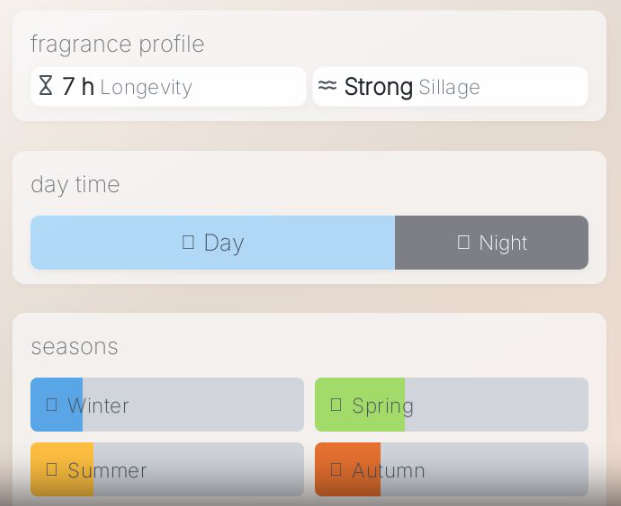Screen dimensions: 621x506
Task: Click the "7 h" longevity value
Action: pos(78,87)
